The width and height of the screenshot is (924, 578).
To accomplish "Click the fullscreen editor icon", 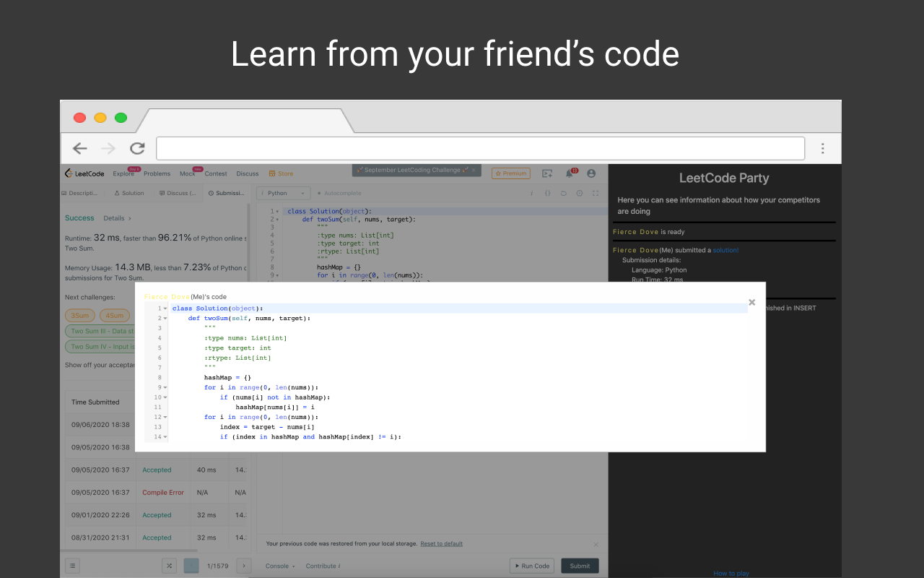I will pyautogui.click(x=596, y=194).
